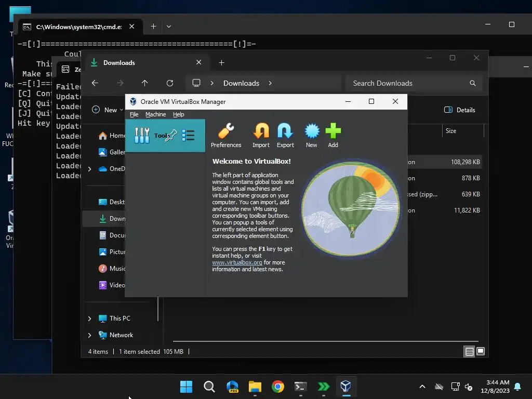Select the Tools item in VirtualBox
This screenshot has height=399, width=532.
[165, 136]
